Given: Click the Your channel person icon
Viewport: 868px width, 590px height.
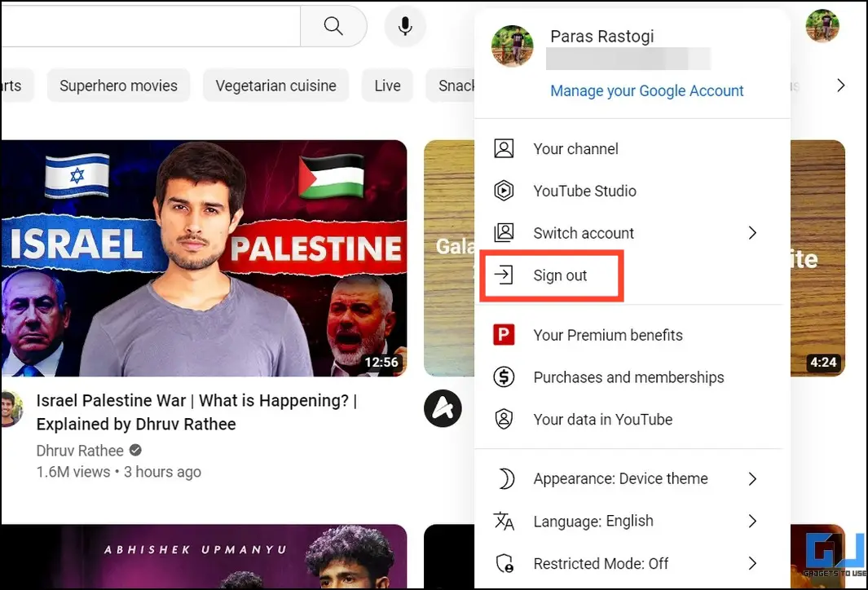Looking at the screenshot, I should click(x=504, y=149).
